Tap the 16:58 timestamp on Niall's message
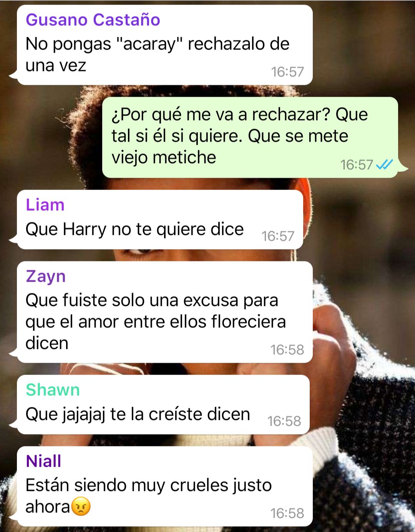415x532 pixels. (x=287, y=513)
